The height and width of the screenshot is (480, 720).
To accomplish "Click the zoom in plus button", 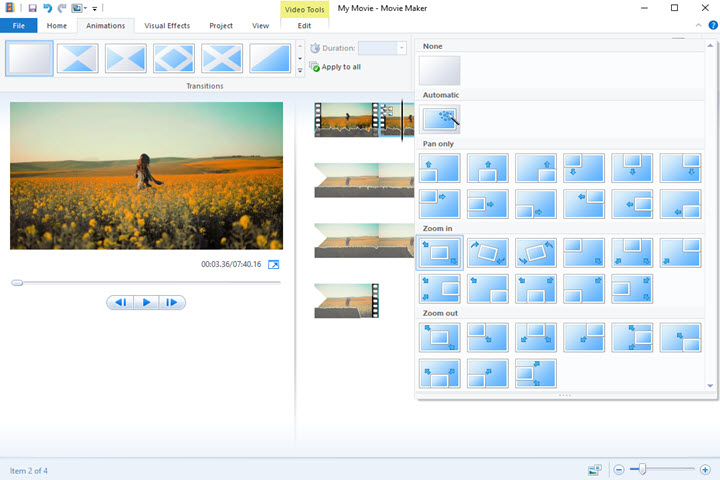I will tap(705, 469).
